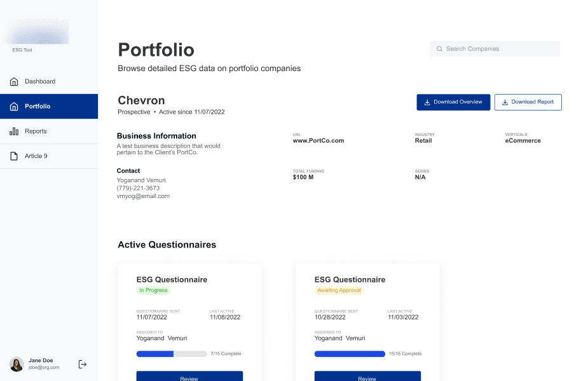Open Article 9 page
The height and width of the screenshot is (381, 588).
(49, 156)
